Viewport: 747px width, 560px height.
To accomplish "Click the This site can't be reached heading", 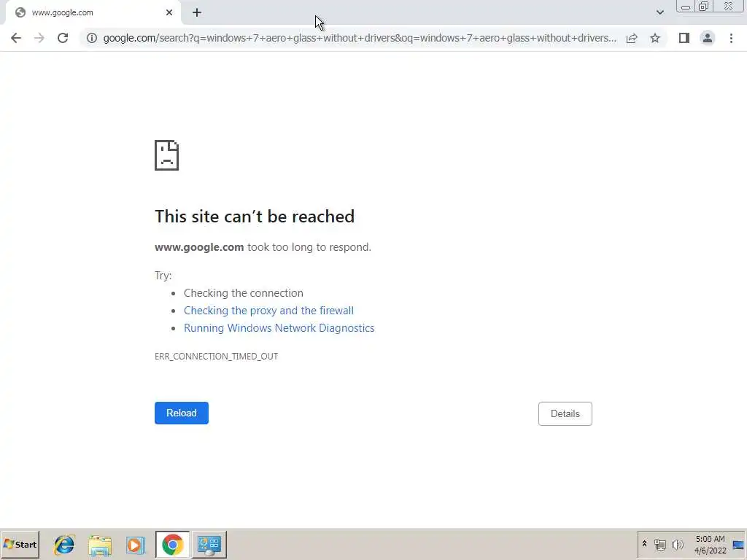I will pyautogui.click(x=255, y=217).
